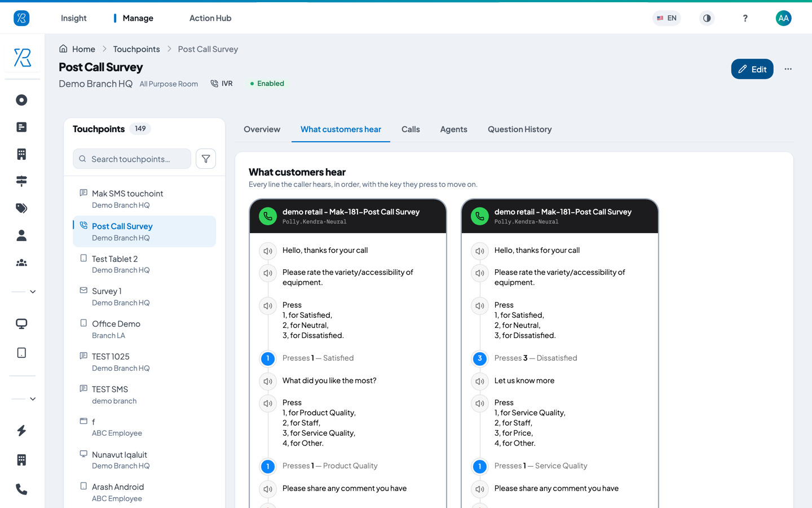Screen dimensions: 812x508
Task: Switch to the Question History tab
Action: pyautogui.click(x=519, y=129)
